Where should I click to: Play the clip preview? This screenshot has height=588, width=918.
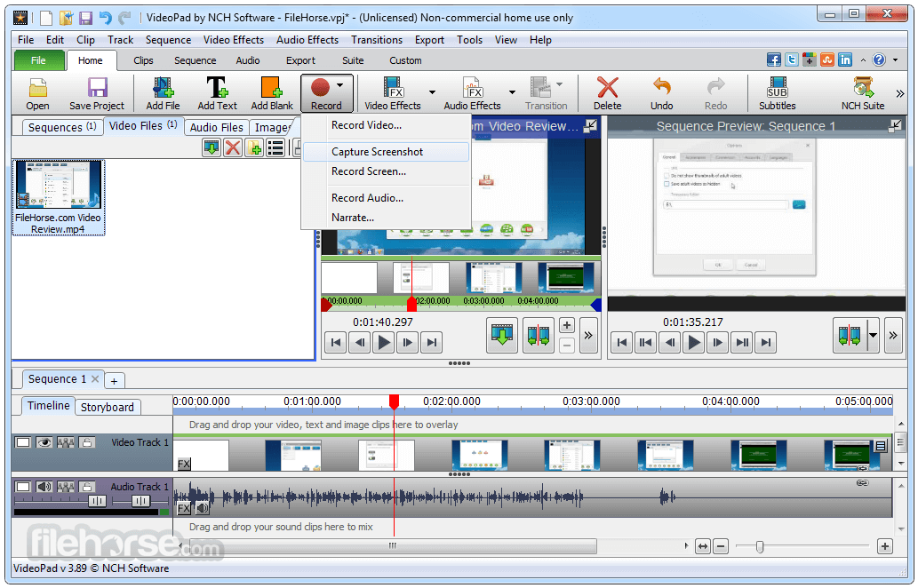pyautogui.click(x=384, y=342)
